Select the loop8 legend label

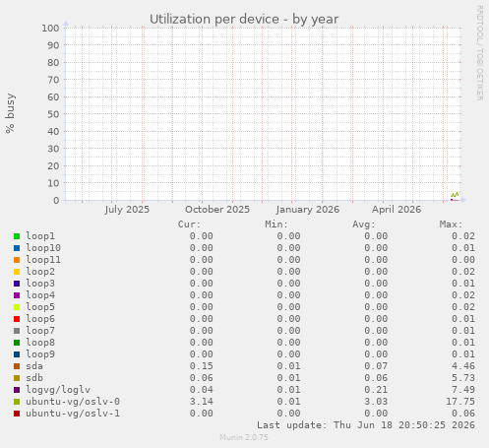pyautogui.click(x=40, y=343)
